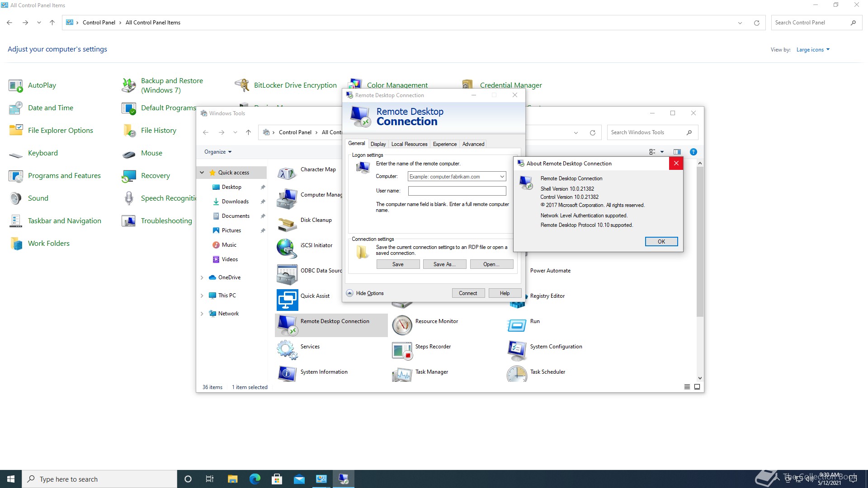The image size is (868, 488).
Task: Open the Steps Recorder tool icon
Action: tap(402, 350)
